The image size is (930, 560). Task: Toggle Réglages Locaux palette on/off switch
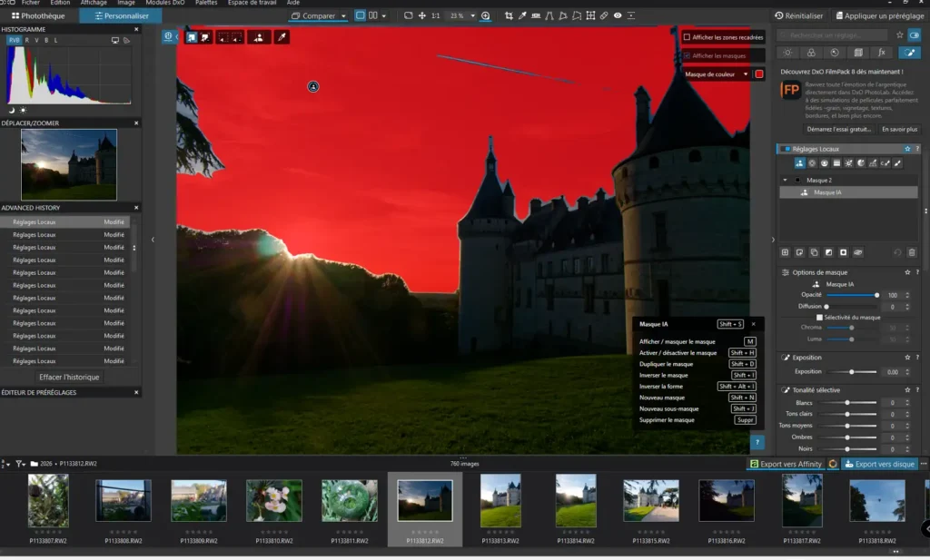(x=787, y=149)
